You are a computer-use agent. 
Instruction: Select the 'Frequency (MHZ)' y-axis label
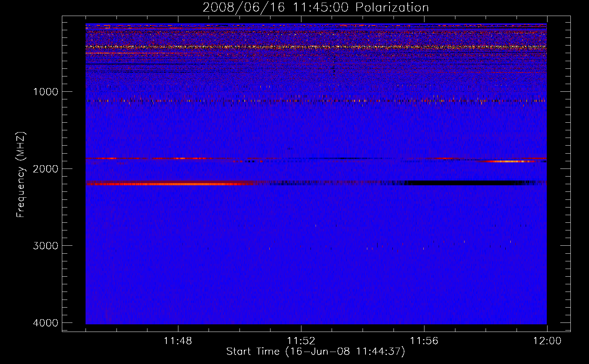(x=21, y=175)
